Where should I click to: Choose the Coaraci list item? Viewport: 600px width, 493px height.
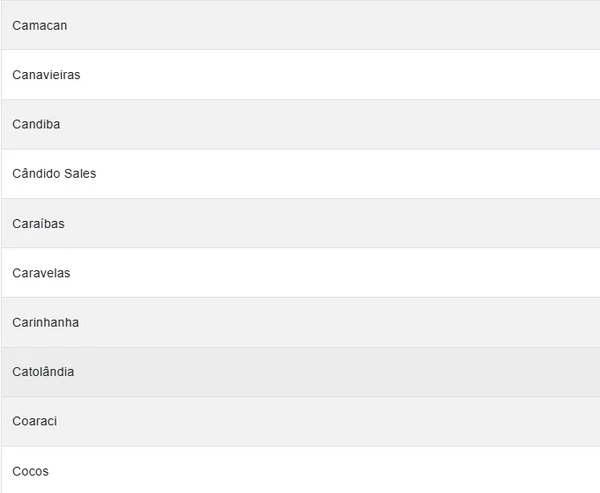(x=300, y=421)
